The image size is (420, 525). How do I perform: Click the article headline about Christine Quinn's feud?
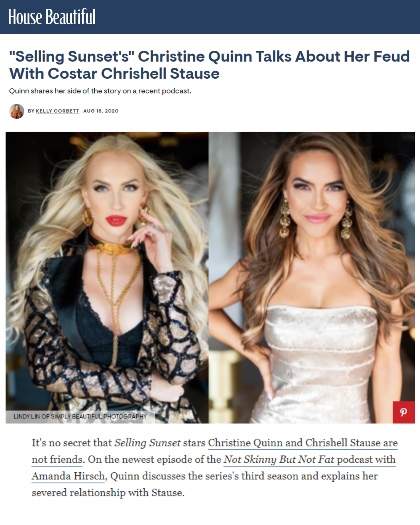point(209,65)
